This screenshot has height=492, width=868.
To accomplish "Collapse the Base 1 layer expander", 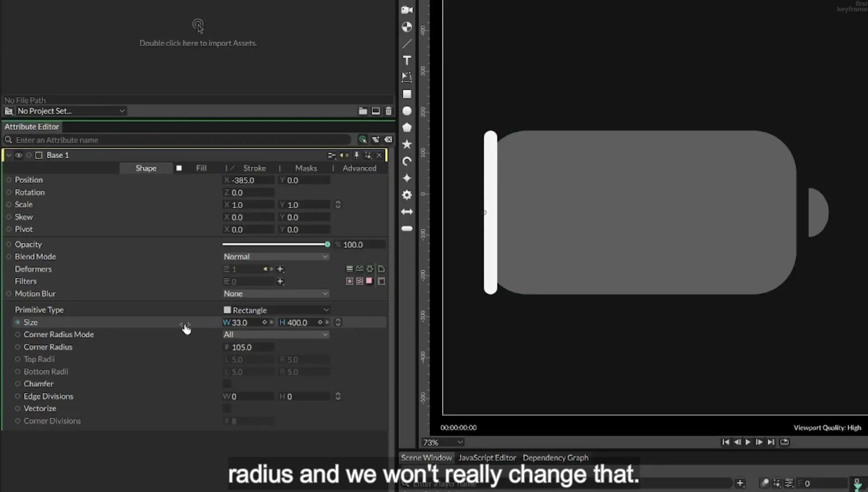I will (9, 155).
